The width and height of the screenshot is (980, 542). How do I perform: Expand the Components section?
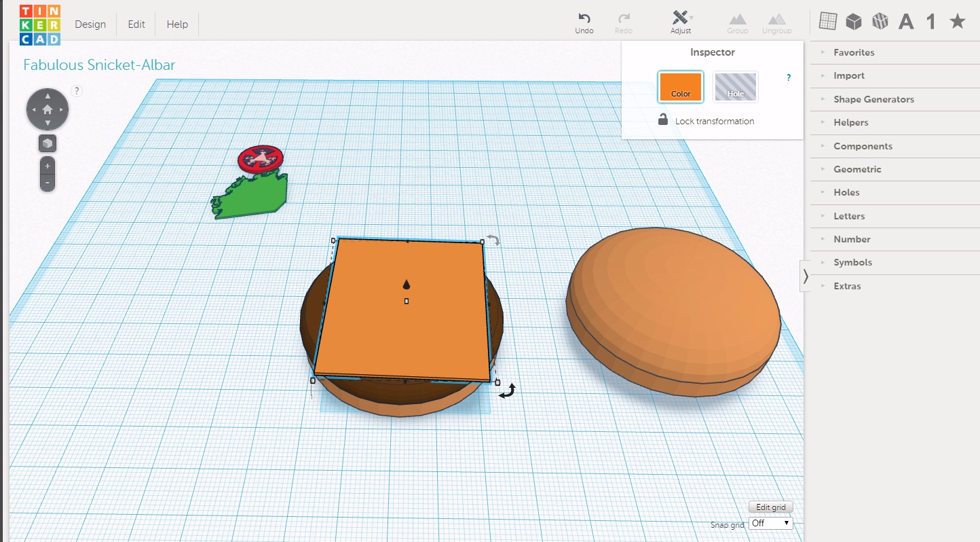(x=895, y=146)
